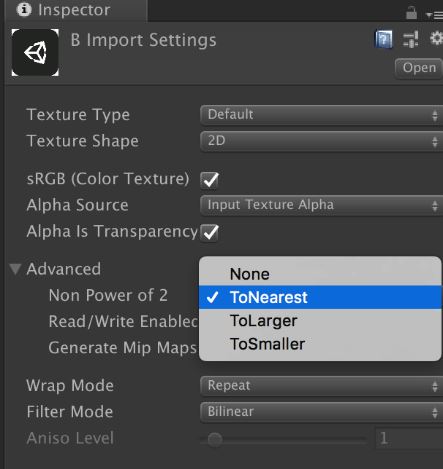Click the Inspector info icon
The image size is (443, 469).
click(24, 9)
